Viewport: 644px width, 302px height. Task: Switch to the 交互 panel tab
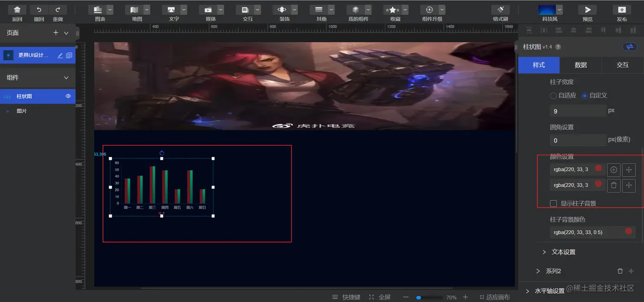622,65
